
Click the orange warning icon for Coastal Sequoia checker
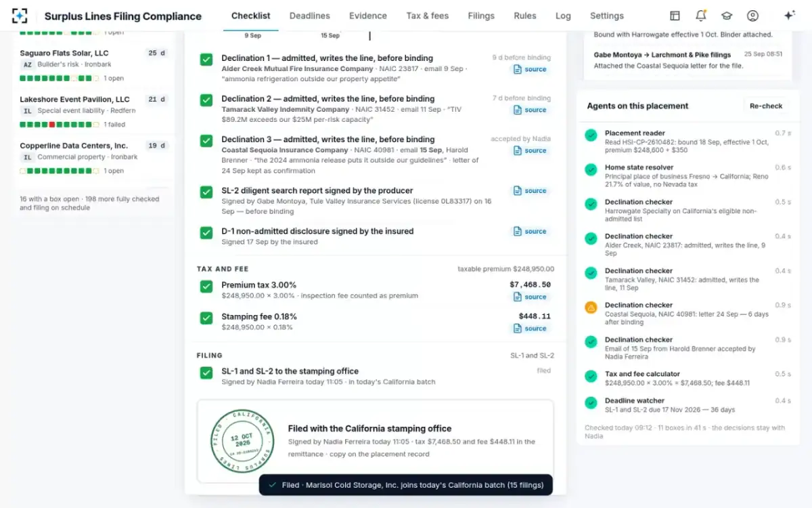(591, 308)
